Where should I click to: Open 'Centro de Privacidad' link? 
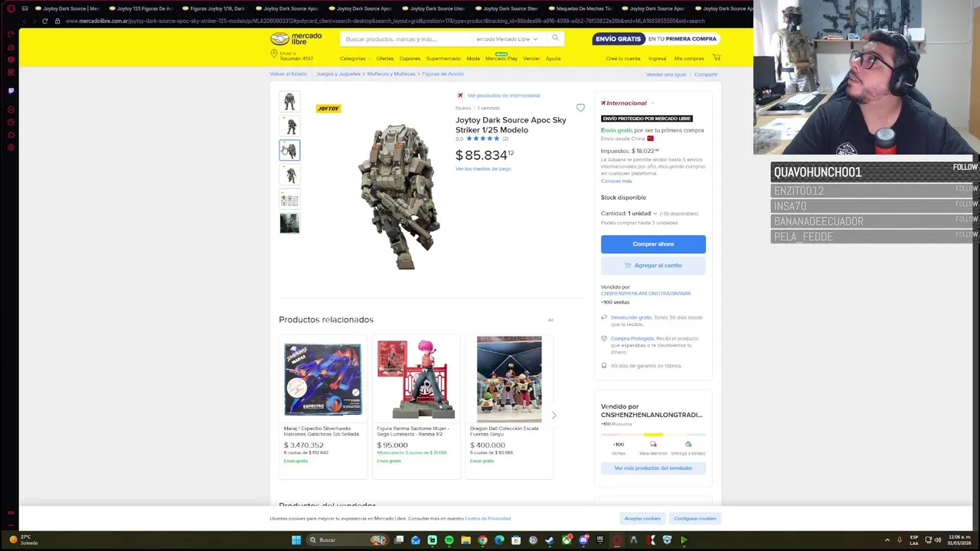[488, 518]
